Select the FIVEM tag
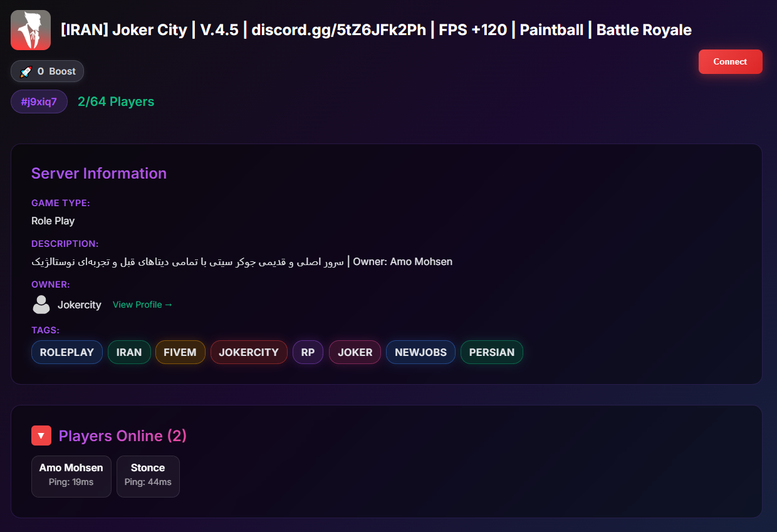Image resolution: width=777 pixels, height=532 pixels. [x=180, y=352]
